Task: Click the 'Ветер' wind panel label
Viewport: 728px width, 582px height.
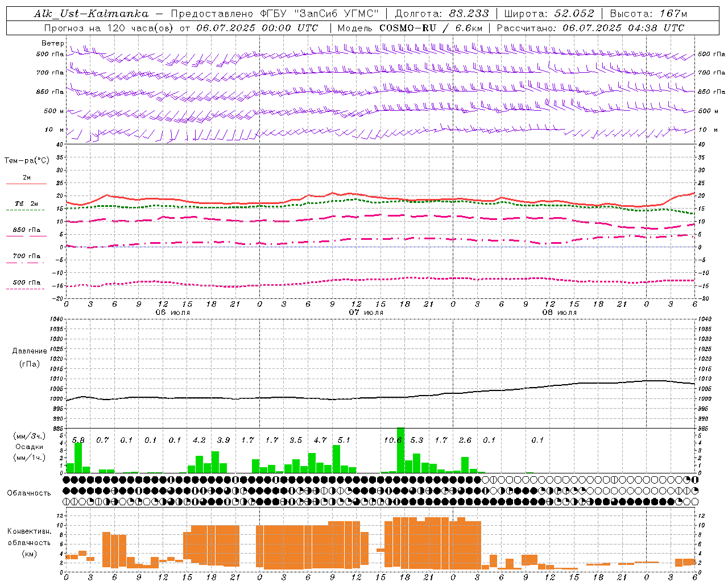Action: coord(53,43)
